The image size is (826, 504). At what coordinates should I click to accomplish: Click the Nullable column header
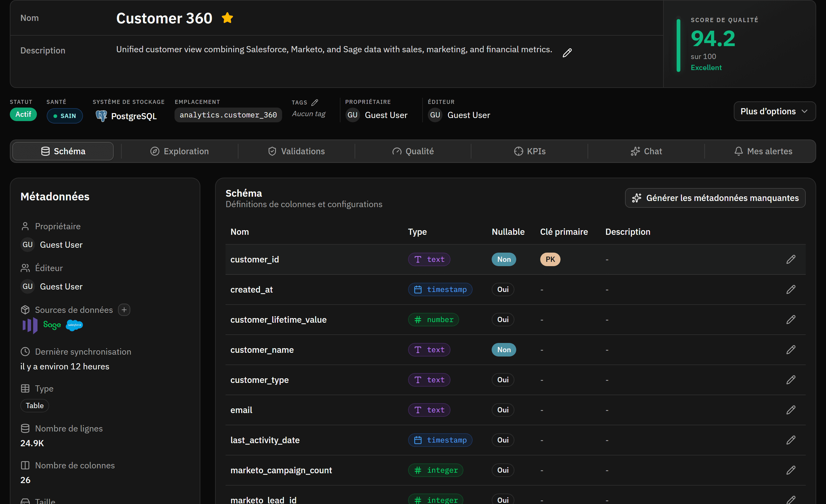pyautogui.click(x=508, y=232)
